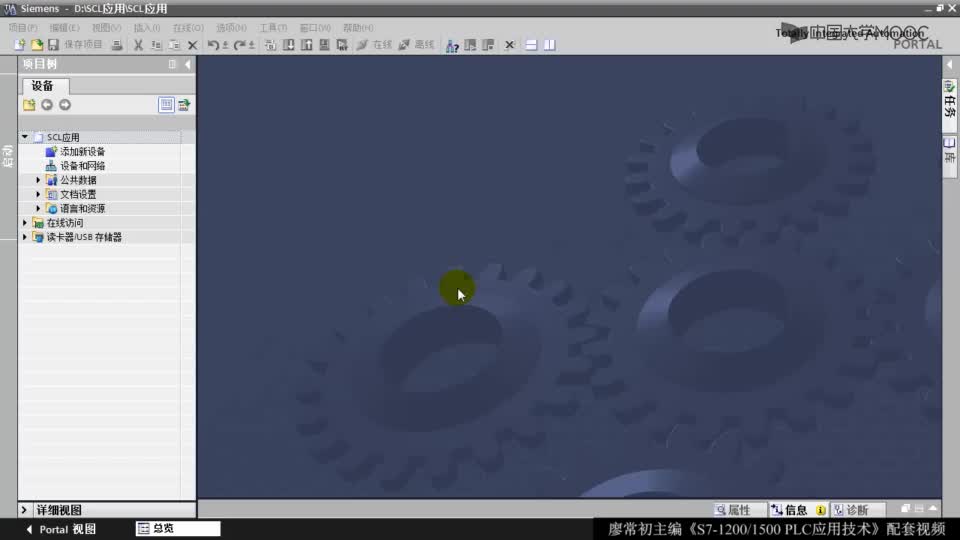Viewport: 960px width, 540px height.
Task: Open the 窗口(W) menu
Action: click(315, 28)
